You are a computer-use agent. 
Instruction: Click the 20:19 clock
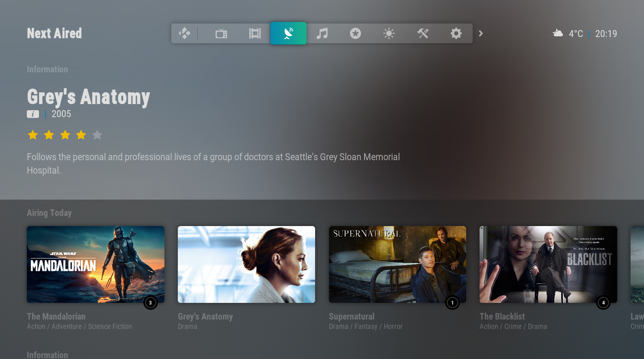click(606, 34)
